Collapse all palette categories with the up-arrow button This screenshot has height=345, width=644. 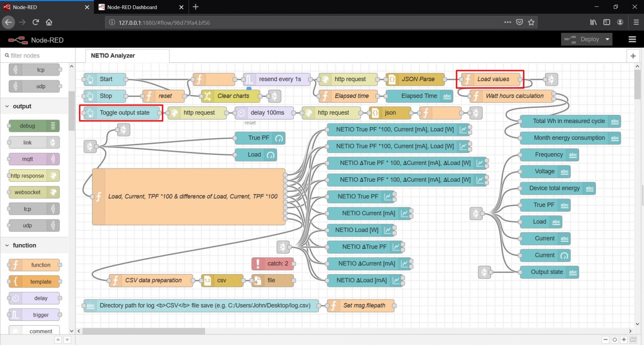point(58,340)
